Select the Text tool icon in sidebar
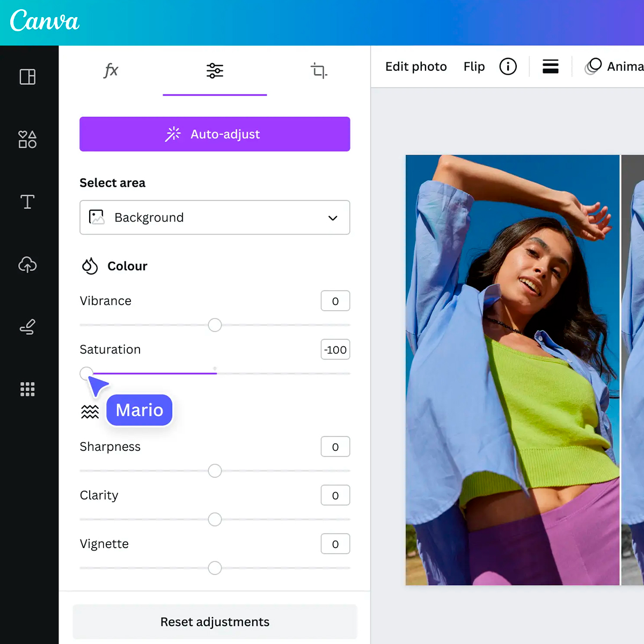The height and width of the screenshot is (644, 644). coord(27,202)
